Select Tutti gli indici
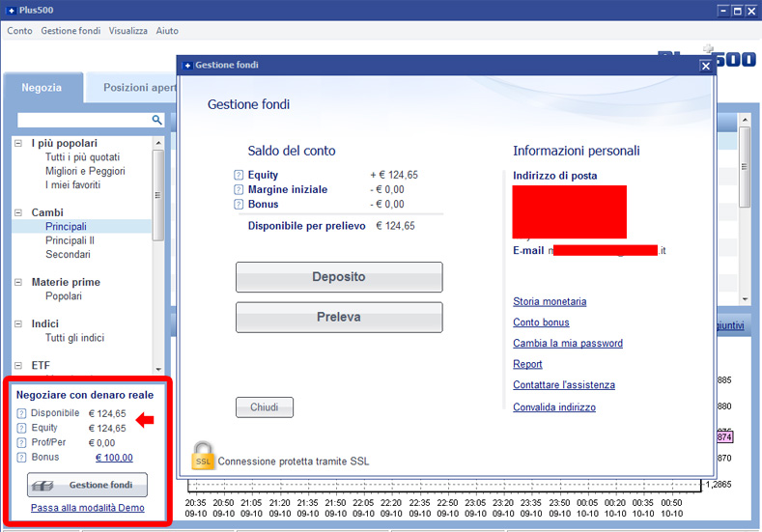The height and width of the screenshot is (532, 762). click(74, 338)
